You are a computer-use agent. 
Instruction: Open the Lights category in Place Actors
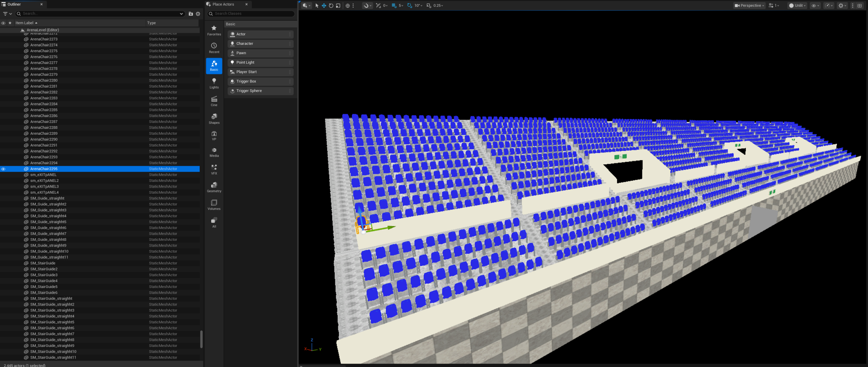pyautogui.click(x=214, y=83)
